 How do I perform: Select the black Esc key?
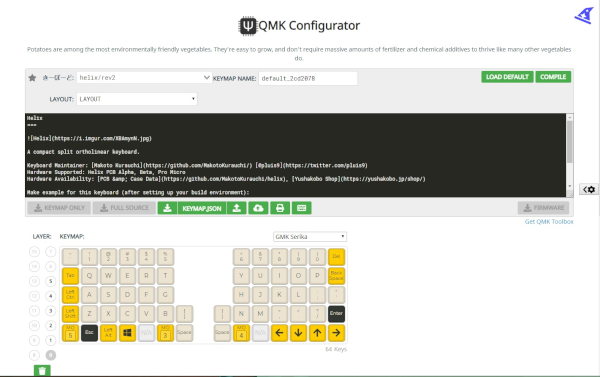click(x=90, y=333)
